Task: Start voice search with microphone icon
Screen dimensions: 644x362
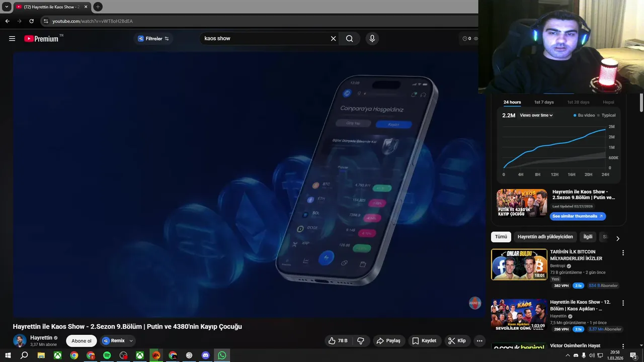Action: [x=372, y=39]
